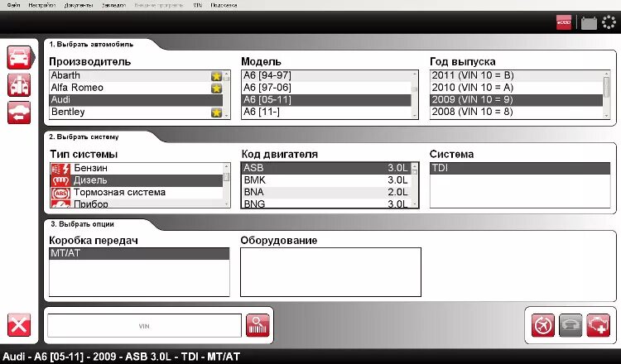Select Abarth in the manufacturer list

click(136, 75)
